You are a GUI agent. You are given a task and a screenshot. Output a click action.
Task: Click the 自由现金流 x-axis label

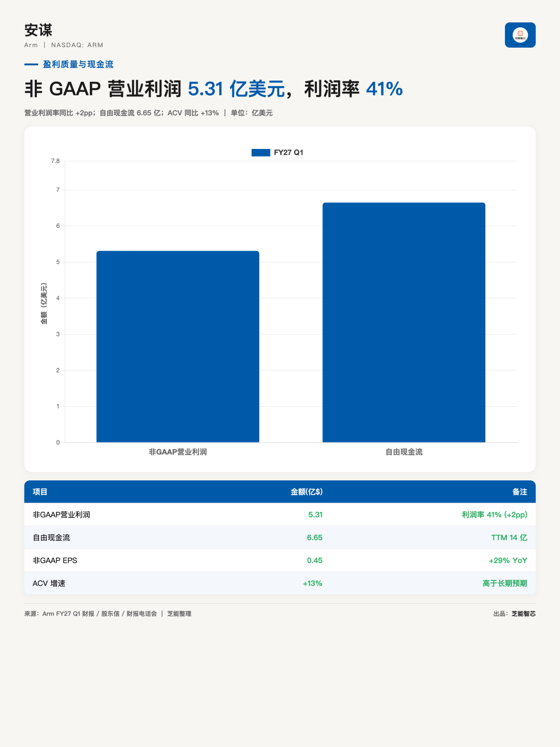tap(404, 452)
